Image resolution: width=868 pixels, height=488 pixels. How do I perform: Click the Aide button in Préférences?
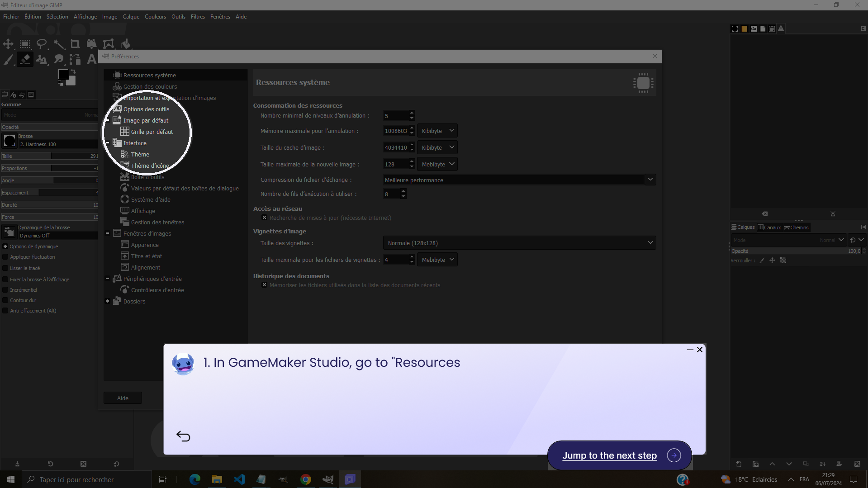pyautogui.click(x=123, y=398)
